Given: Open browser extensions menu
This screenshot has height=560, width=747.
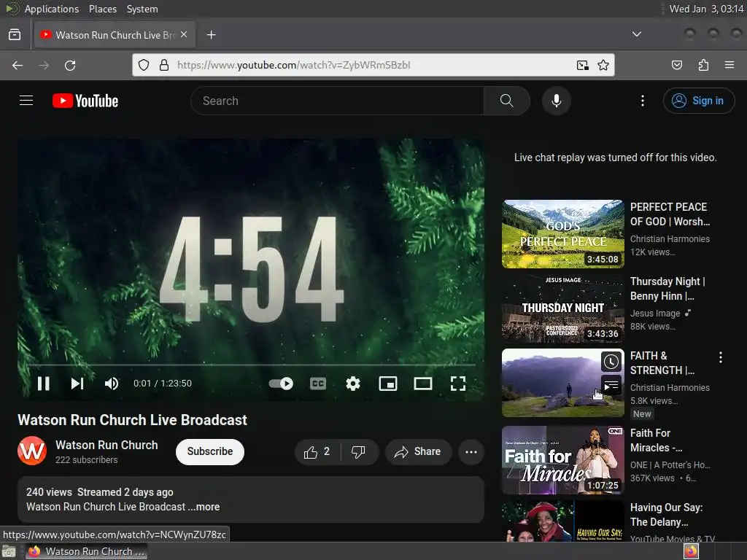Looking at the screenshot, I should click(703, 65).
